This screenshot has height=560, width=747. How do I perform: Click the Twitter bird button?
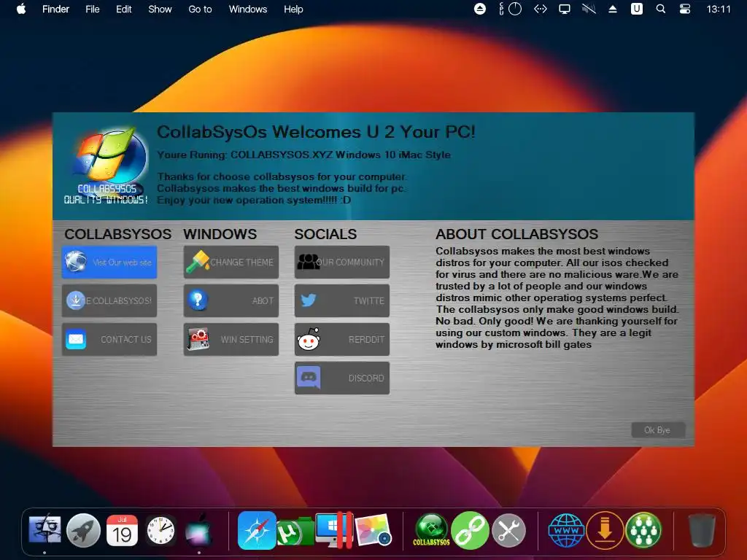point(342,300)
